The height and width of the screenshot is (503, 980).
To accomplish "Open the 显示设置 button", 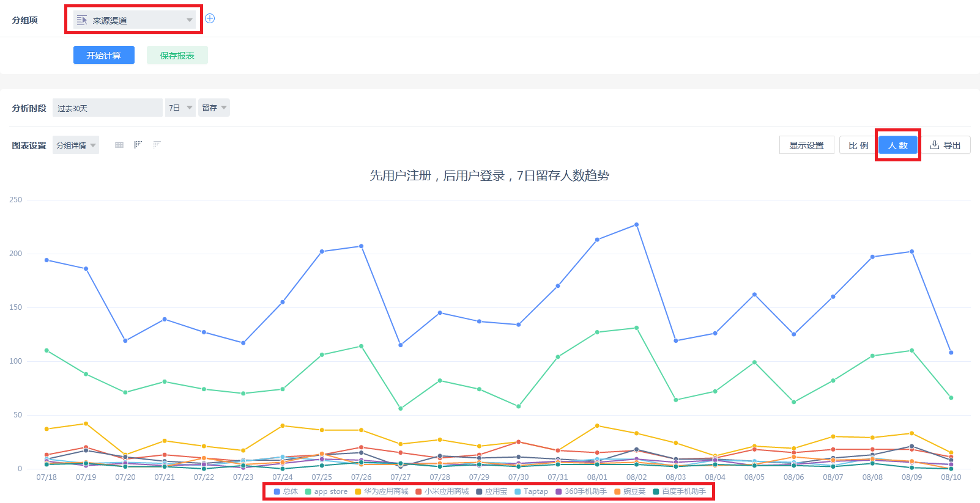I will tap(806, 145).
